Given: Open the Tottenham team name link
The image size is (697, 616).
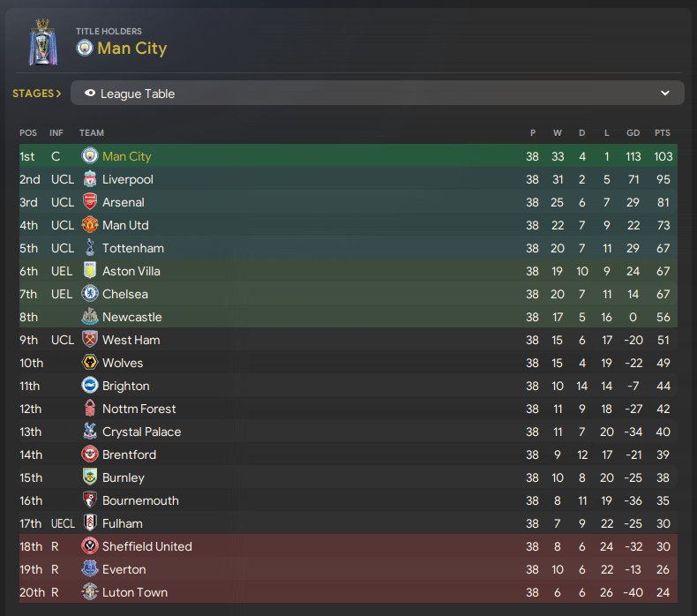Looking at the screenshot, I should click(133, 248).
